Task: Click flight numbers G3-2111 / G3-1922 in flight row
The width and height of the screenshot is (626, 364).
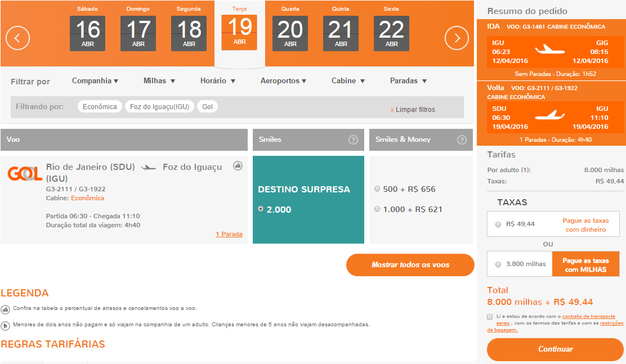Action: tap(76, 189)
